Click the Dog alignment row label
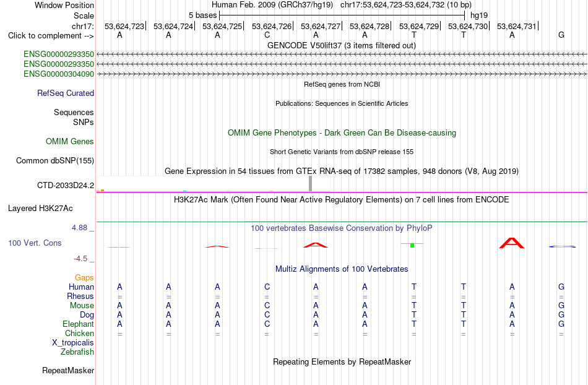 pyautogui.click(x=87, y=315)
